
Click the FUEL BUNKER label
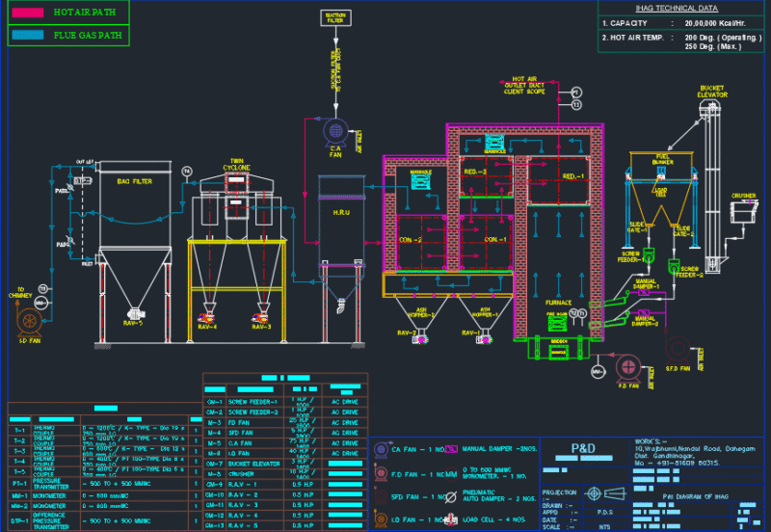(662, 159)
